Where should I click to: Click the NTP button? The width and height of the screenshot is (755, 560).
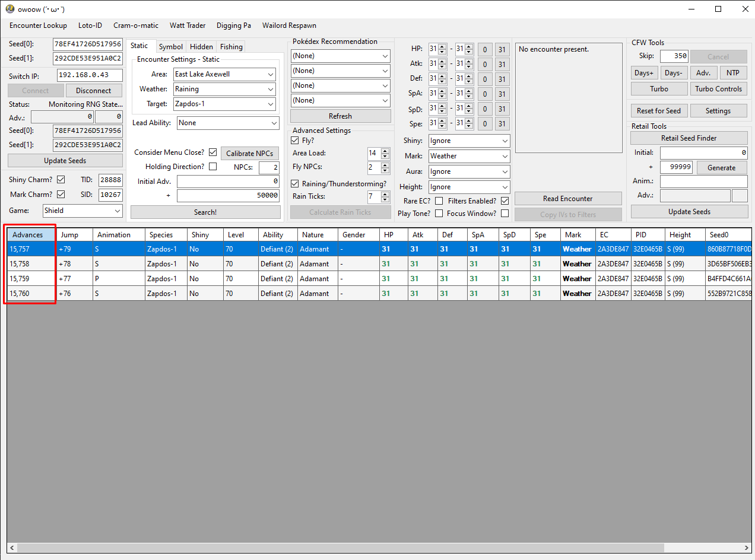pyautogui.click(x=733, y=73)
